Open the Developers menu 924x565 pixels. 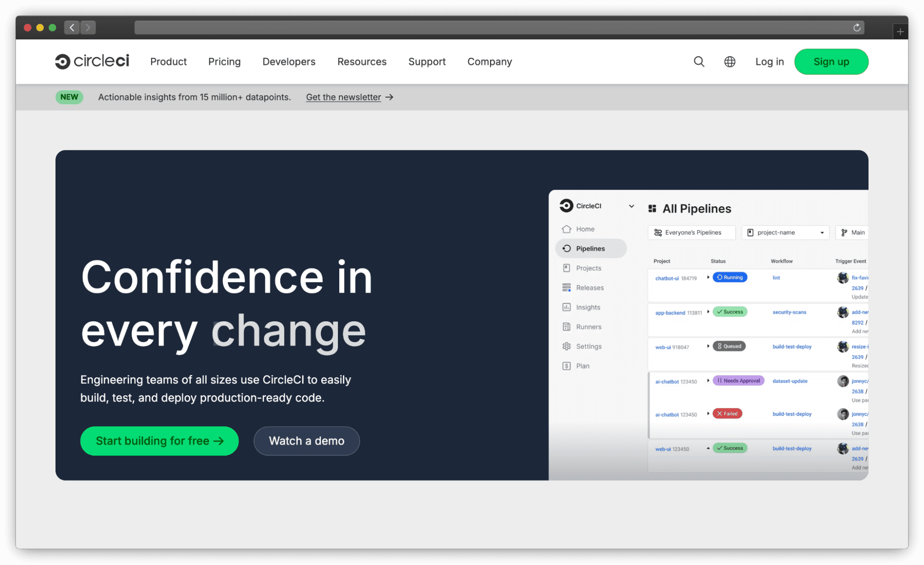(289, 61)
